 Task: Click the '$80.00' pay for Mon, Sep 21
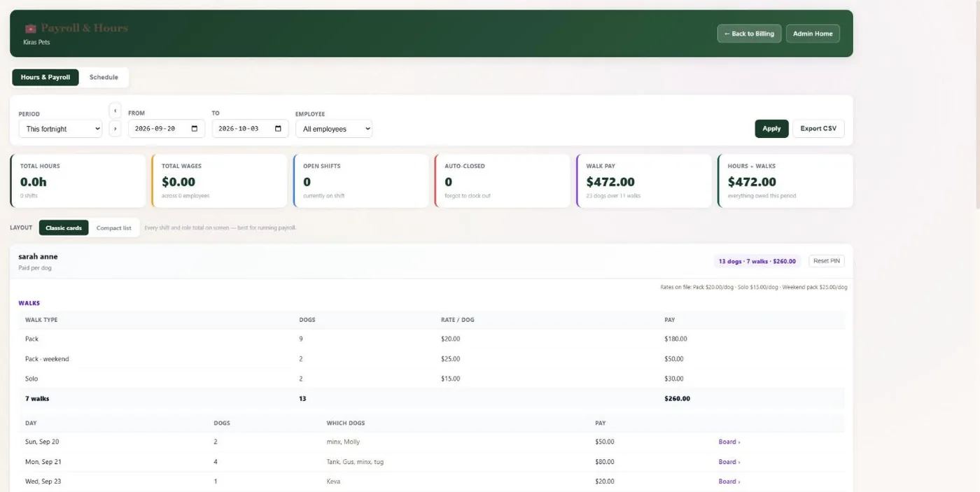click(605, 462)
